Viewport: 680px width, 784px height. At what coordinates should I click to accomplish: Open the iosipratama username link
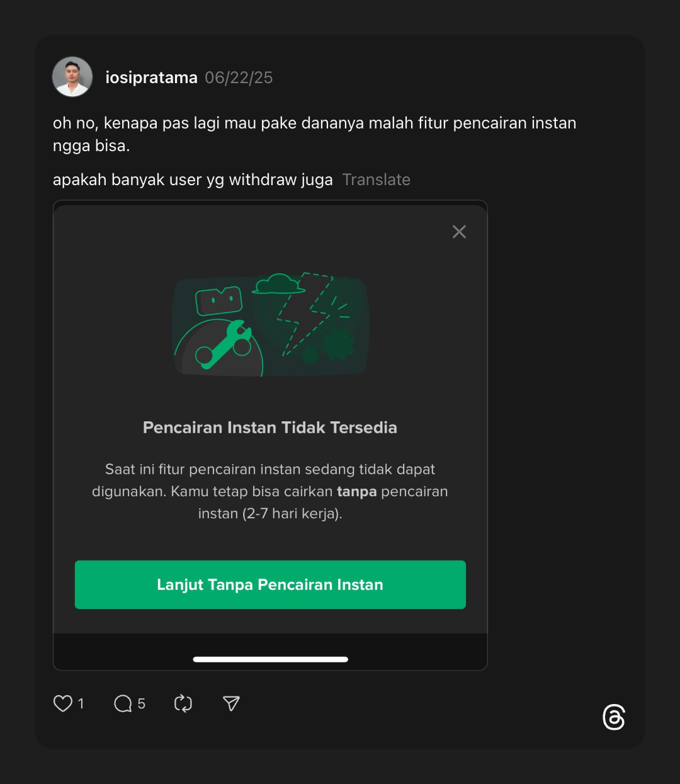pos(151,77)
